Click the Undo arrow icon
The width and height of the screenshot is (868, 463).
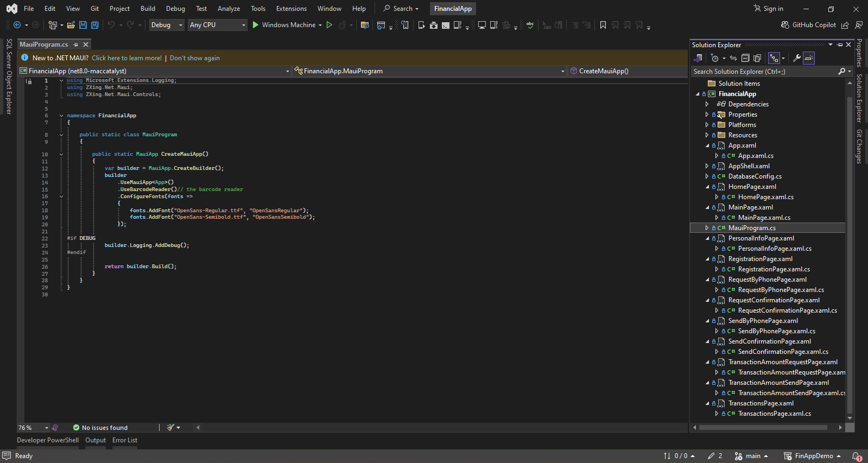(x=111, y=25)
